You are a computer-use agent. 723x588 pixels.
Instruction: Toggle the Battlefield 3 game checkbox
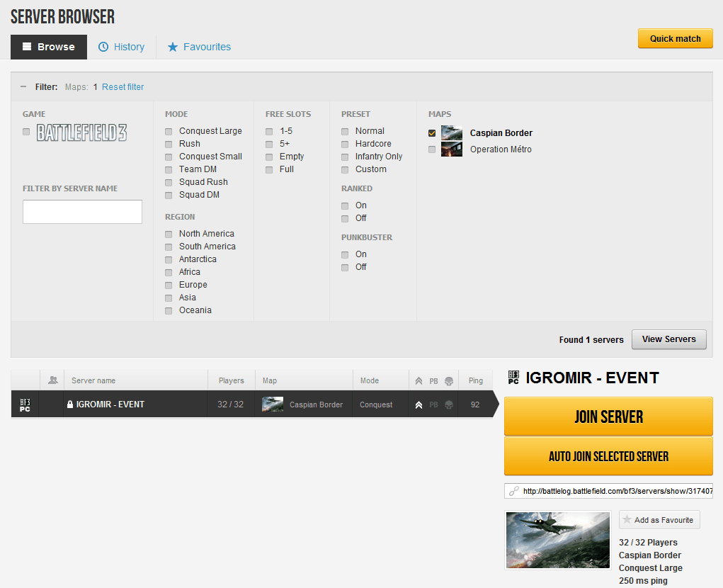26,132
